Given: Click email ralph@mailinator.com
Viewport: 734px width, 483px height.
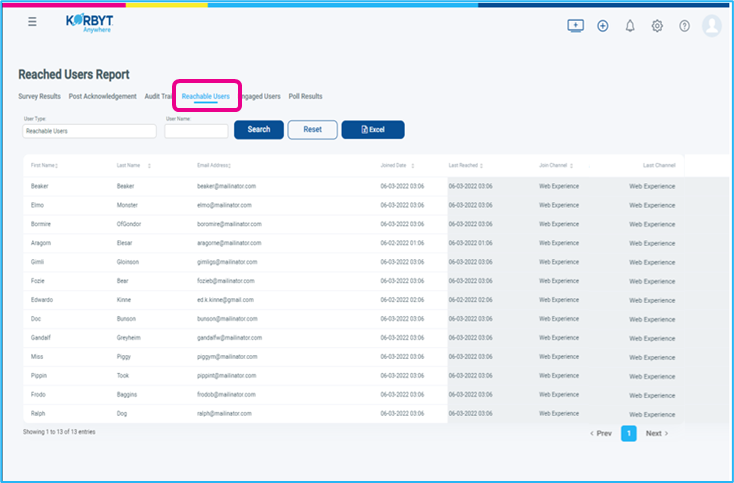Looking at the screenshot, I should tap(224, 413).
